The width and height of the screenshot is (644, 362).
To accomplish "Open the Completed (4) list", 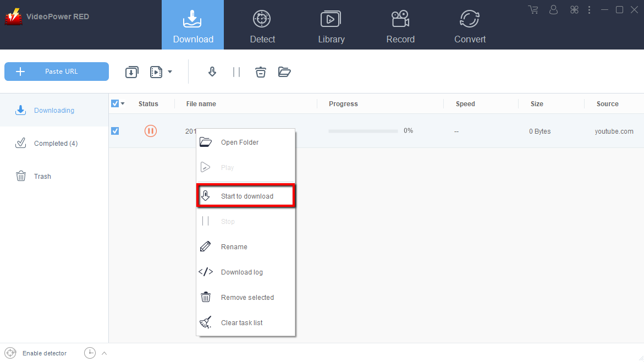I will (x=55, y=143).
